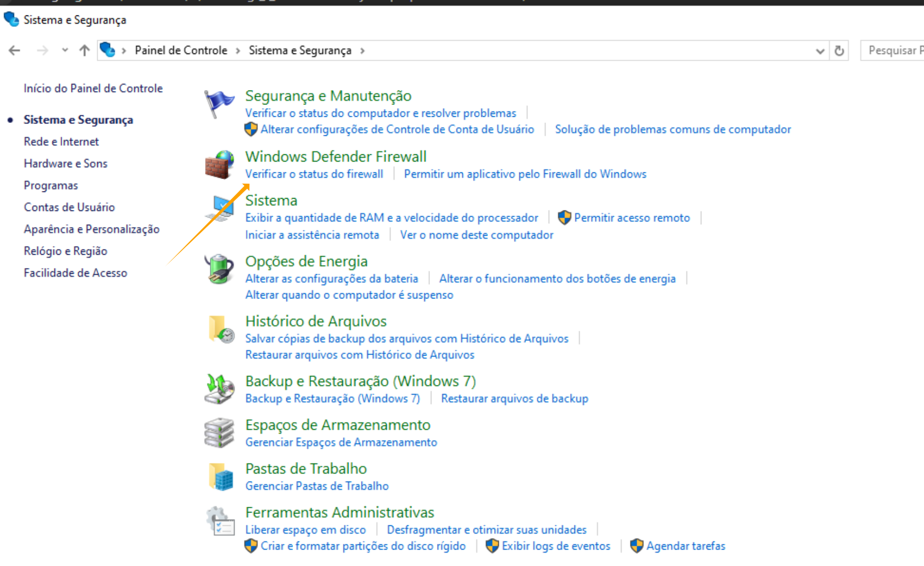Click Iniciar a assistência remota
This screenshot has width=924, height=566.
pyautogui.click(x=312, y=235)
